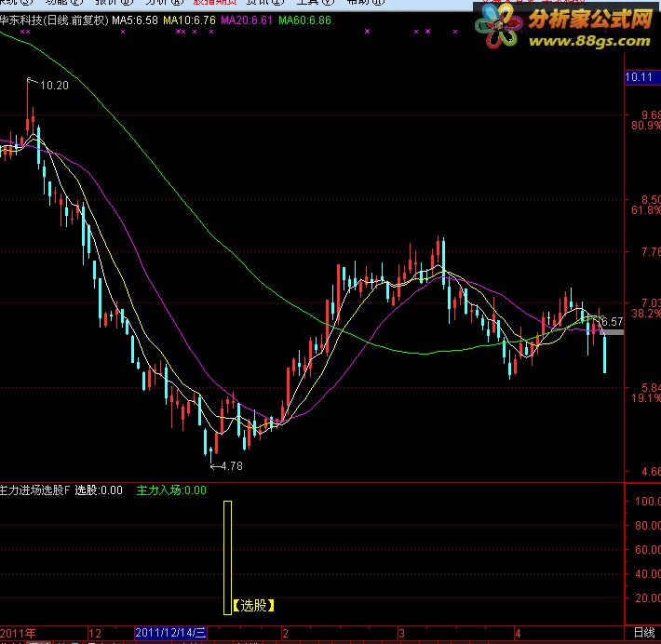Open the 帮助(H) menu
Image resolution: width=661 pixels, height=644 pixels.
pos(366,2)
